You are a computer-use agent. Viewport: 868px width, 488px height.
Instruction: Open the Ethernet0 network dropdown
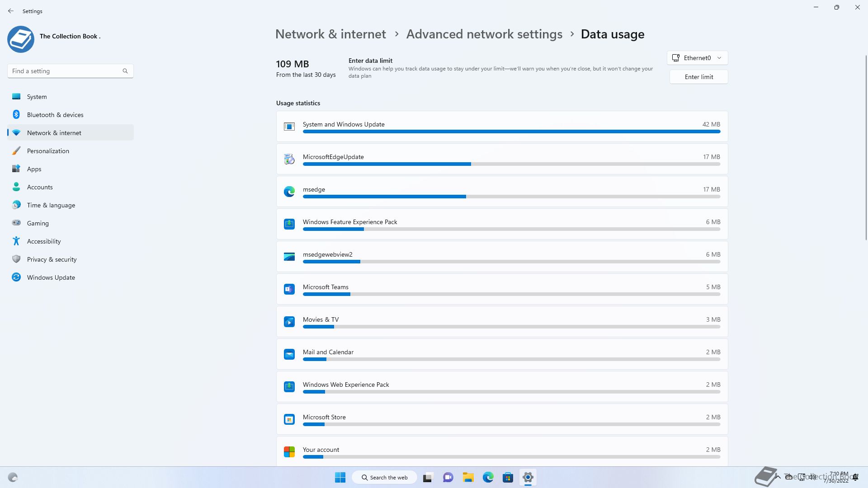pos(697,58)
